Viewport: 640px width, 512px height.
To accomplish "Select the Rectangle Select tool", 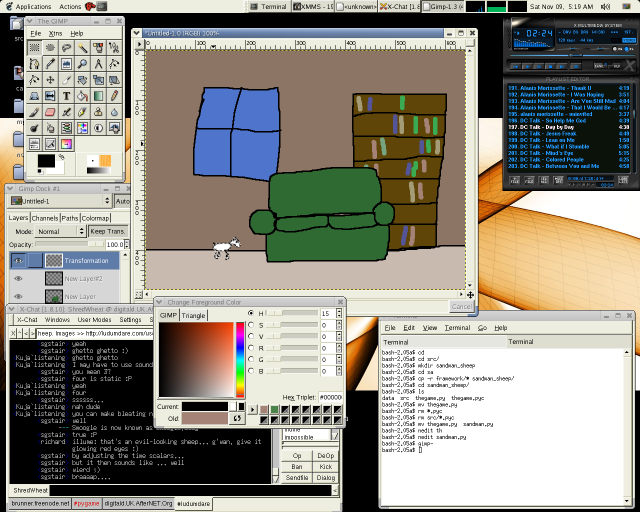I will click(x=34, y=47).
